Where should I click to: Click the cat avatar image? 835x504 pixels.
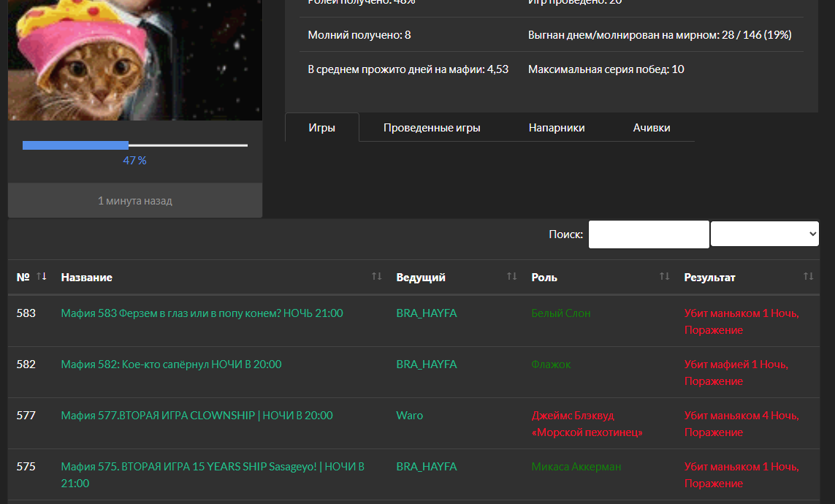pos(134,58)
